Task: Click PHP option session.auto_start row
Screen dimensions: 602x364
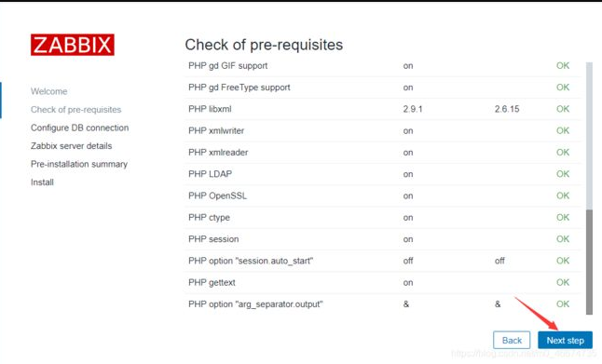Action: pyautogui.click(x=383, y=262)
